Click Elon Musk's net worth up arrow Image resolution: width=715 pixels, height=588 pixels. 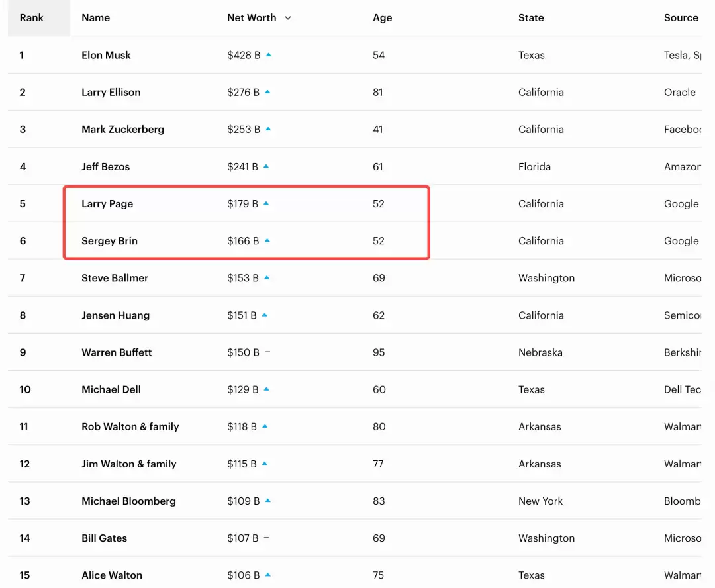coord(268,55)
